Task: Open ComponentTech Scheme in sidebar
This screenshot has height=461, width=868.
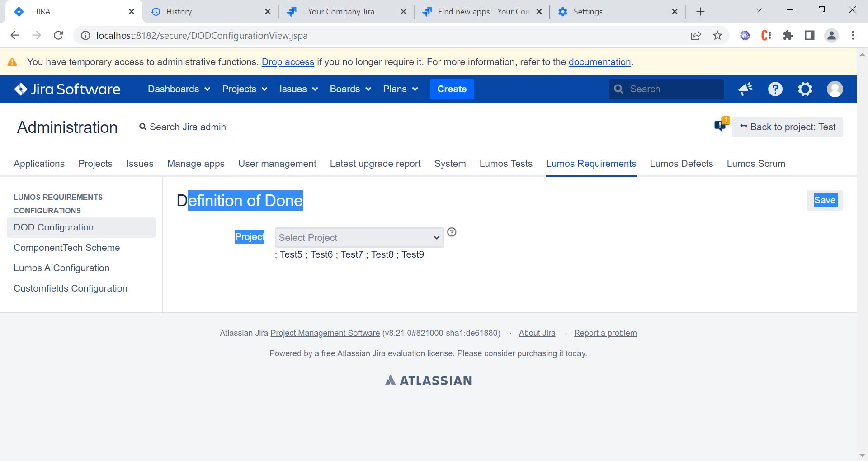Action: (67, 248)
